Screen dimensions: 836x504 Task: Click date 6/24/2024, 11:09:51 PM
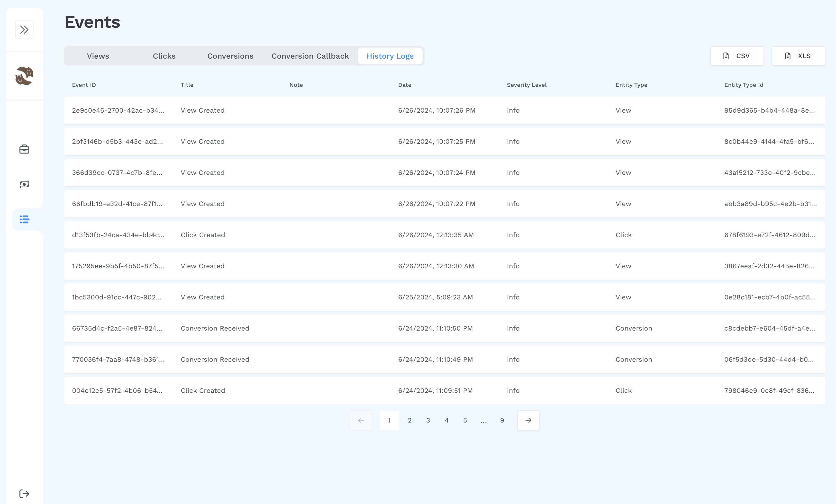pyautogui.click(x=435, y=391)
